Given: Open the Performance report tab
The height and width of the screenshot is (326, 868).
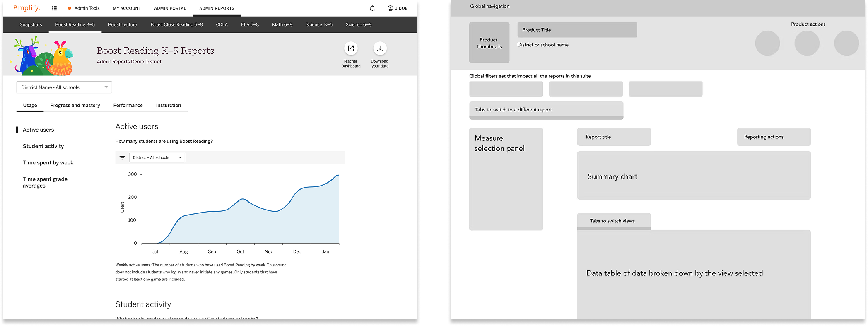Looking at the screenshot, I should [128, 106].
